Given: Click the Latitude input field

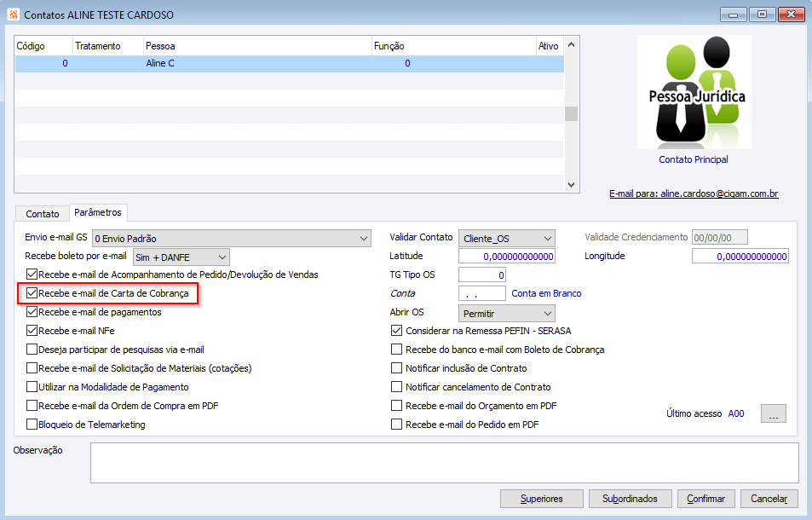Looking at the screenshot, I should coord(507,256).
